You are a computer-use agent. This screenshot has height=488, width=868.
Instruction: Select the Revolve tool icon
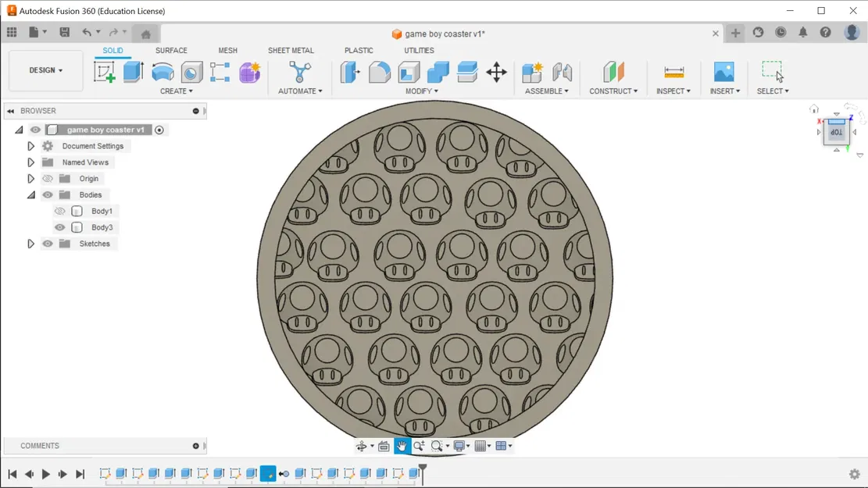coord(163,72)
